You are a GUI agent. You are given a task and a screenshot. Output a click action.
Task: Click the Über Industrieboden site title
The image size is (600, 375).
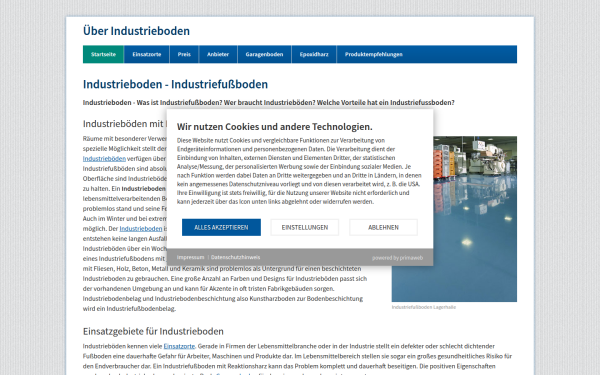pyautogui.click(x=136, y=31)
